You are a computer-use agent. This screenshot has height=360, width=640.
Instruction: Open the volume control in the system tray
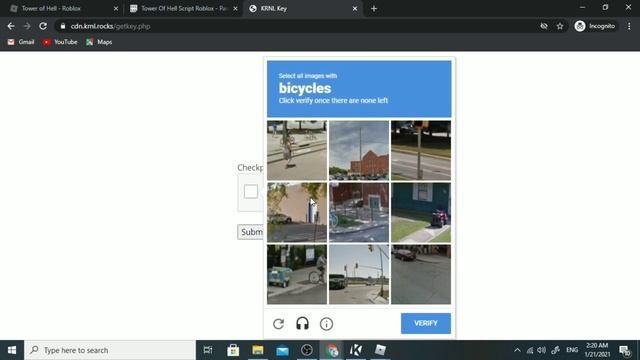[x=541, y=350]
